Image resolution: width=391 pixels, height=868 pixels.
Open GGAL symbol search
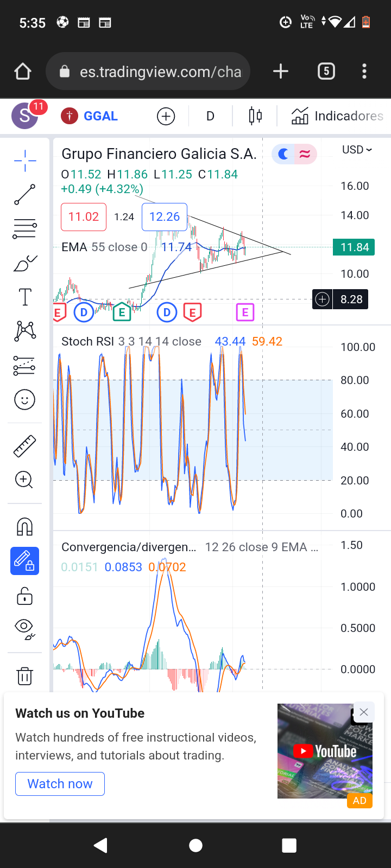[90, 116]
